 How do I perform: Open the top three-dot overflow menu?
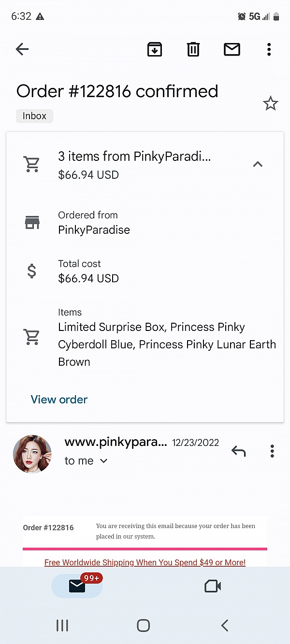tap(269, 49)
